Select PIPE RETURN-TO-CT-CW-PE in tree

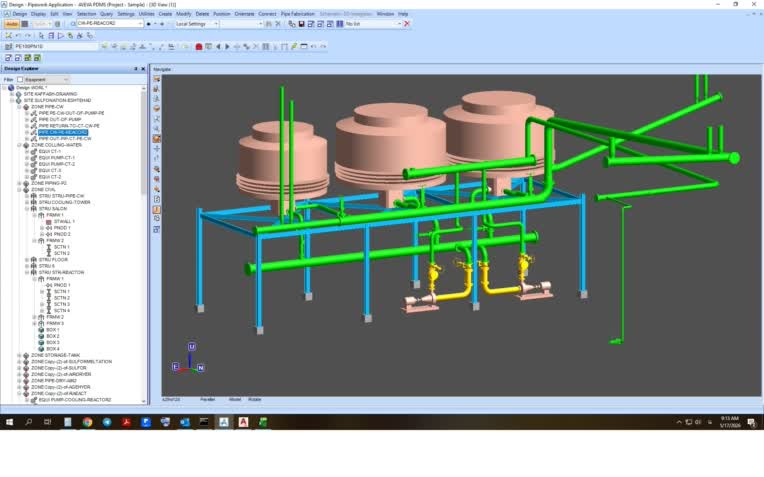tap(69, 126)
